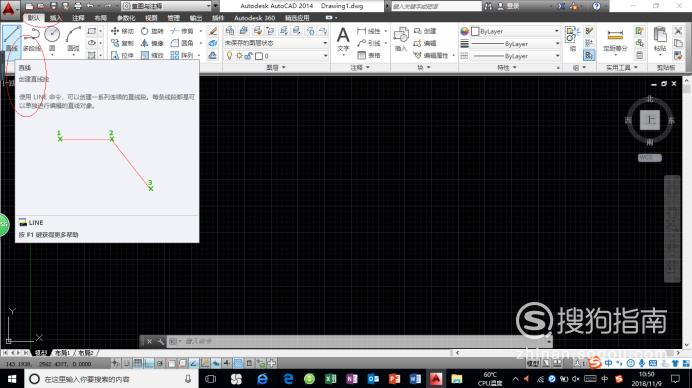
Task: Select the Mirror (镜像) tool
Action: (152, 43)
